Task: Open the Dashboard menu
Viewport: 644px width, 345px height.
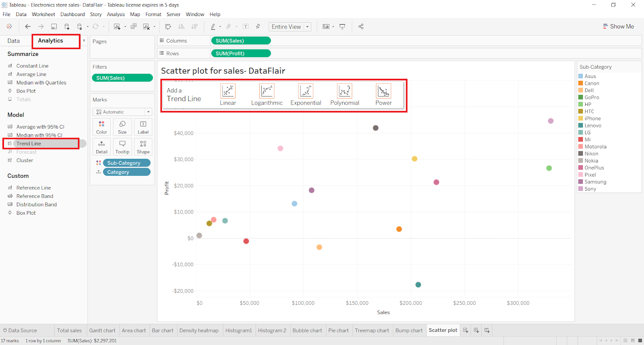Action: click(72, 14)
